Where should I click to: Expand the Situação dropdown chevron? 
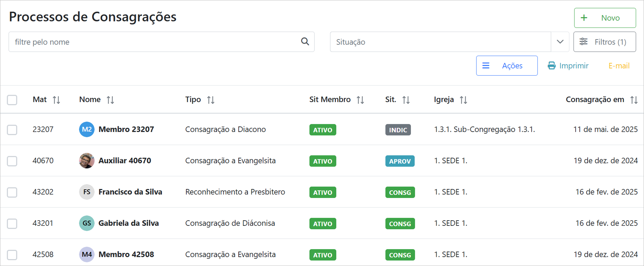click(560, 42)
